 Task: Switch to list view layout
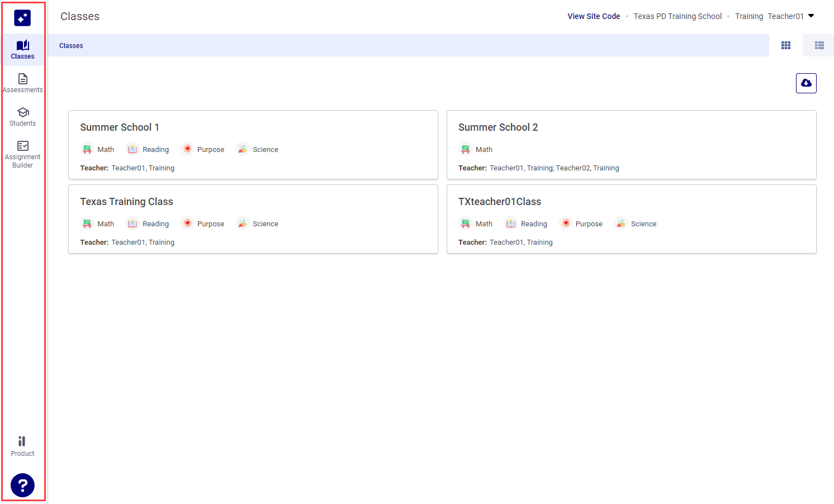(818, 45)
